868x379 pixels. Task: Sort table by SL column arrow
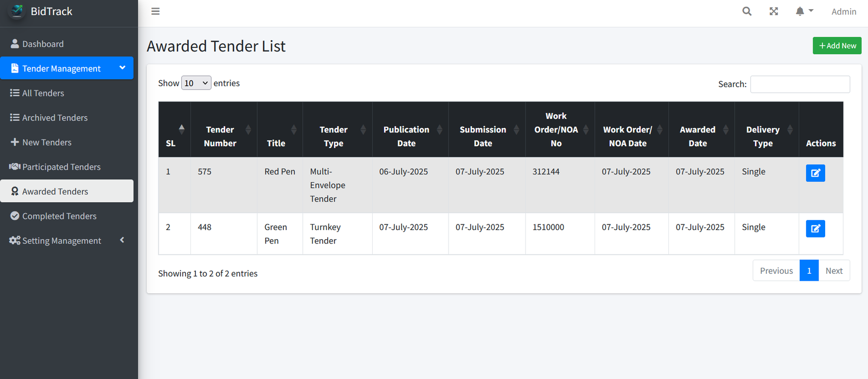(181, 129)
